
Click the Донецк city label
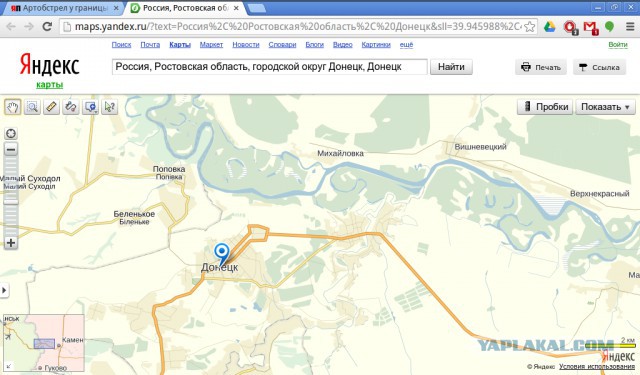click(220, 268)
